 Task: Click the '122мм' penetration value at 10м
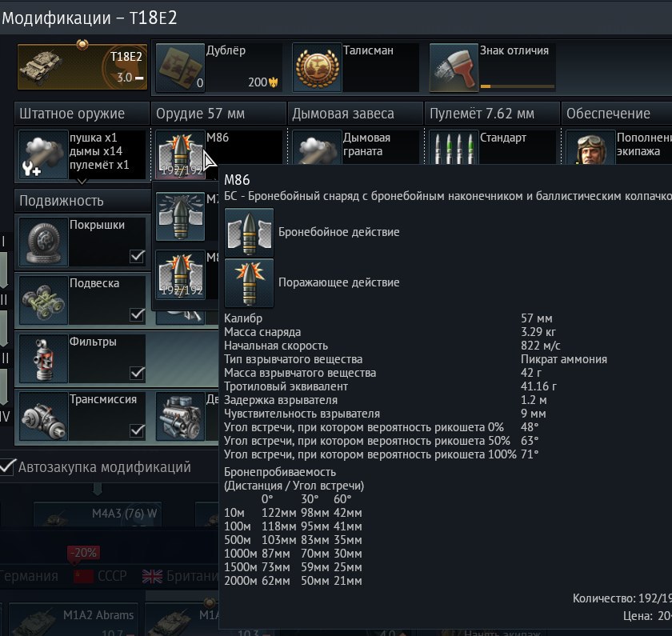click(x=279, y=513)
